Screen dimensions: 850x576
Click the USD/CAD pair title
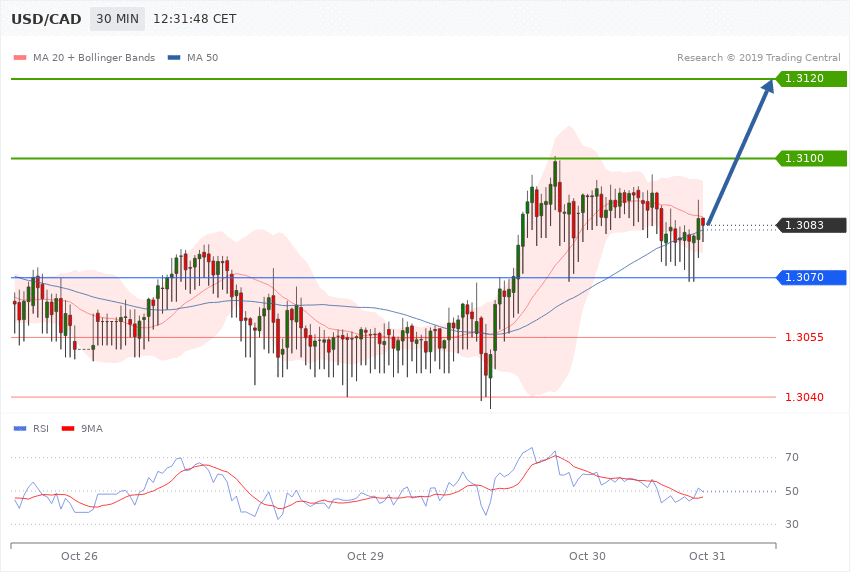click(46, 19)
